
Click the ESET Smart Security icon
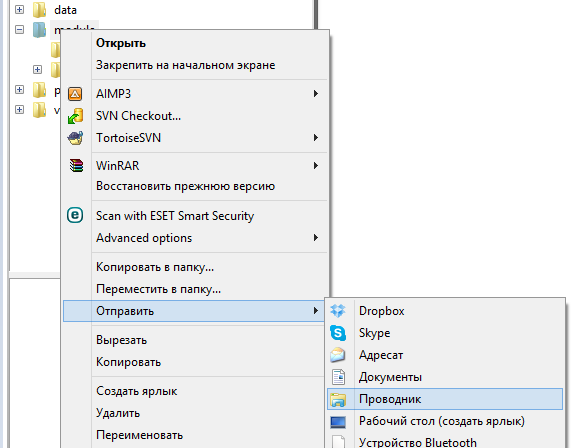[x=75, y=215]
